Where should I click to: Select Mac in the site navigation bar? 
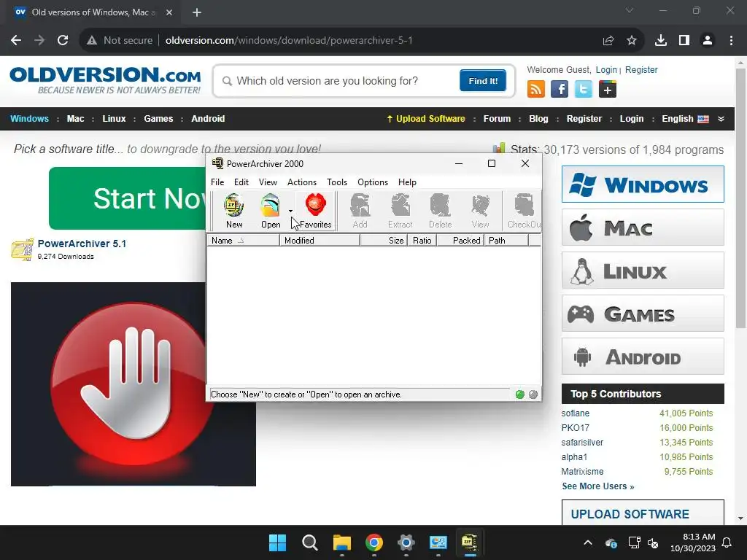click(75, 119)
